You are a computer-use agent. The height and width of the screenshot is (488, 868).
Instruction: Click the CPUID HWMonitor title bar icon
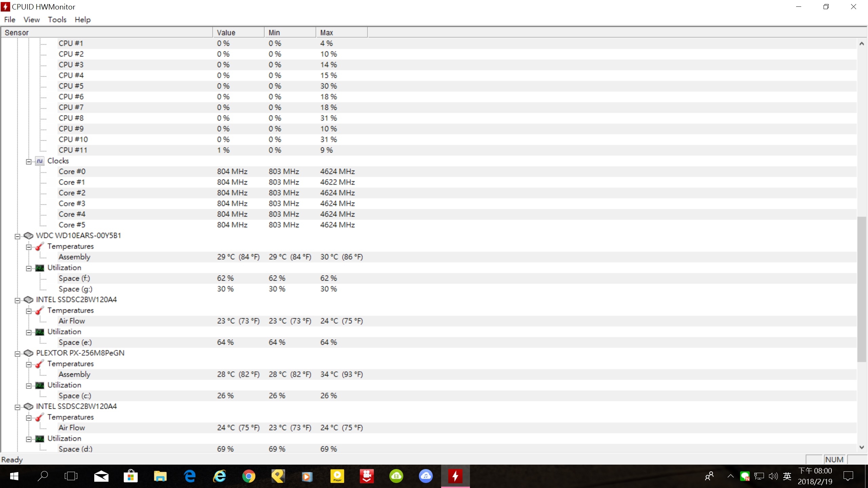(5, 7)
